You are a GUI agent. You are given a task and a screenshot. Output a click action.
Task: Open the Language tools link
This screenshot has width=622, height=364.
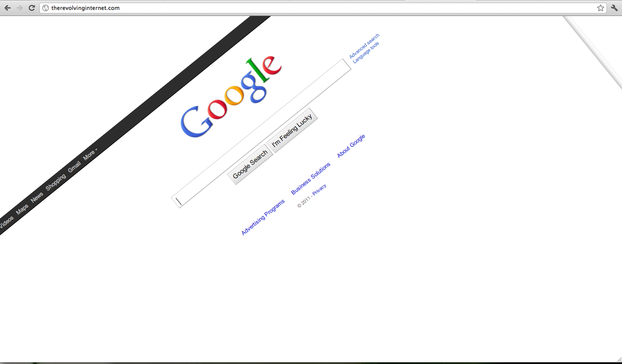pos(366,53)
